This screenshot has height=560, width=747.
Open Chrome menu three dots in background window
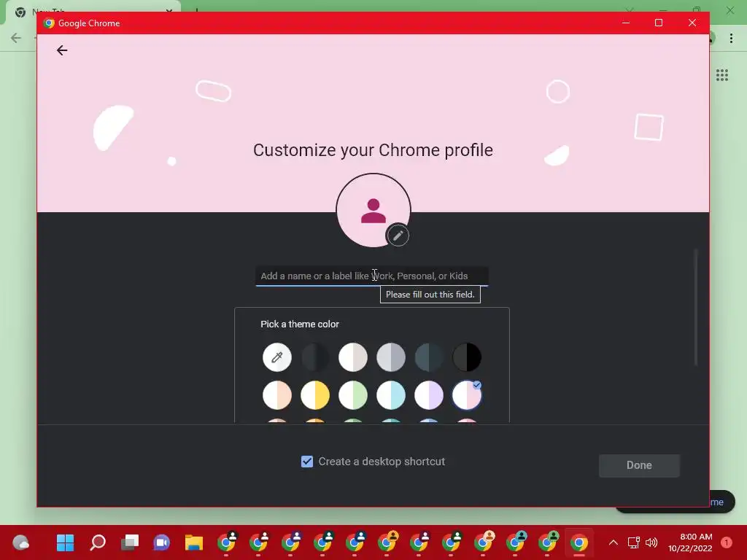tap(731, 38)
